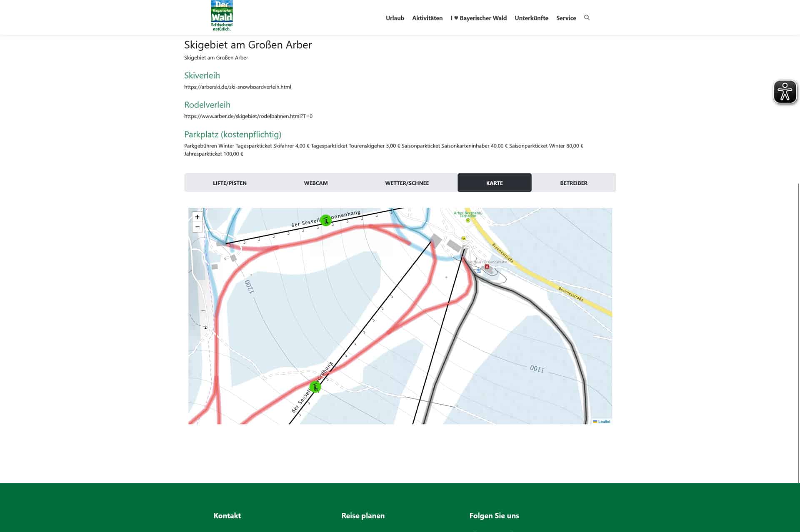The height and width of the screenshot is (532, 800).
Task: Click the Kontakt footer heading
Action: [x=227, y=515]
